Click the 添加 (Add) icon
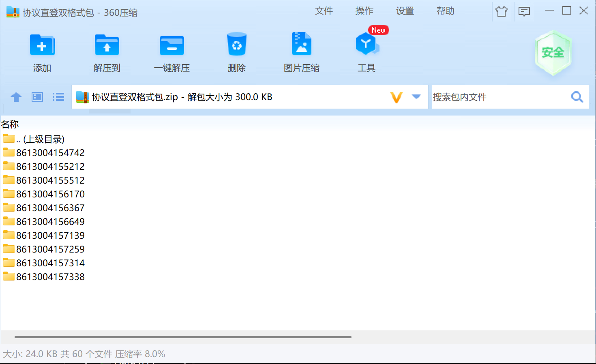The image size is (596, 364). coord(42,45)
